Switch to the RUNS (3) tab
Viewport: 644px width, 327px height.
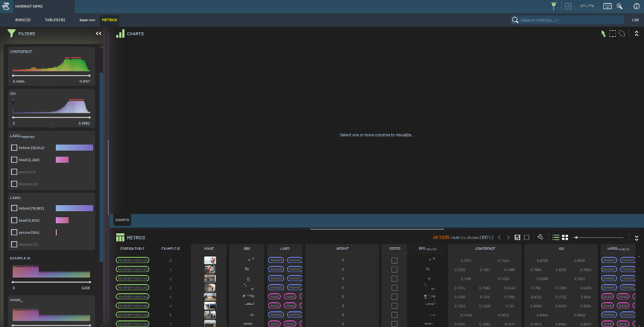pos(23,20)
